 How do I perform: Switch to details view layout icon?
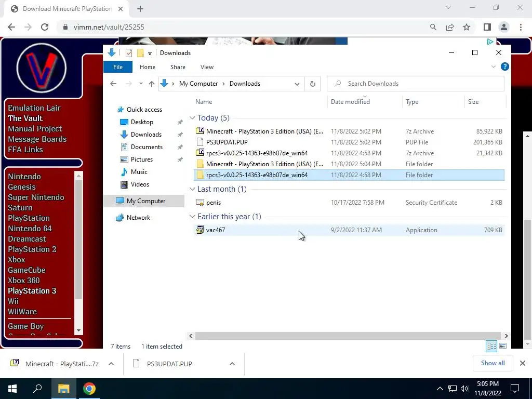(491, 346)
